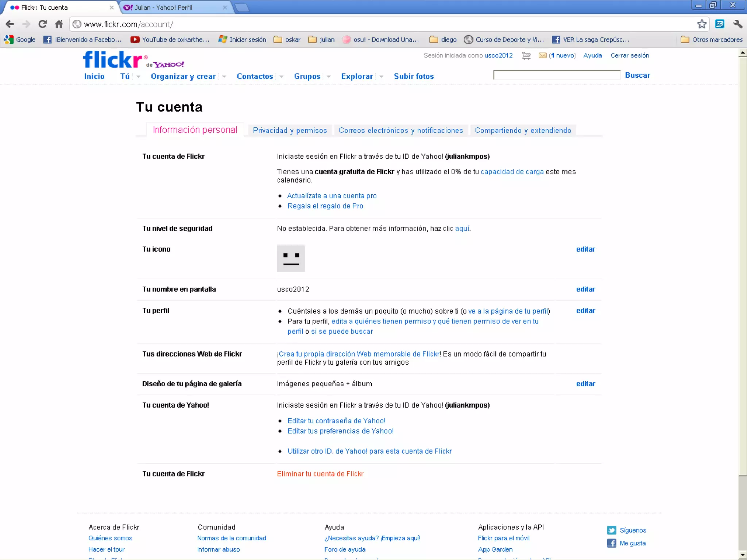Click editar next to Tu nombre en pantalla
The width and height of the screenshot is (747, 560).
pyautogui.click(x=585, y=289)
